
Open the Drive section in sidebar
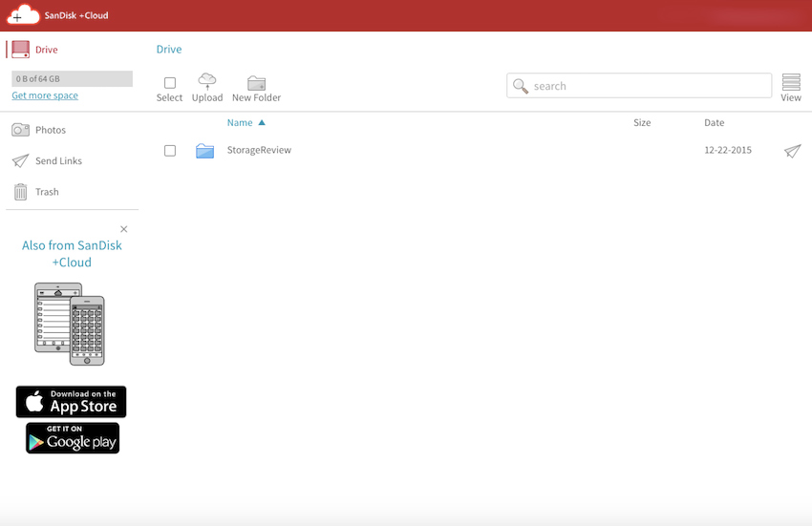pyautogui.click(x=34, y=50)
